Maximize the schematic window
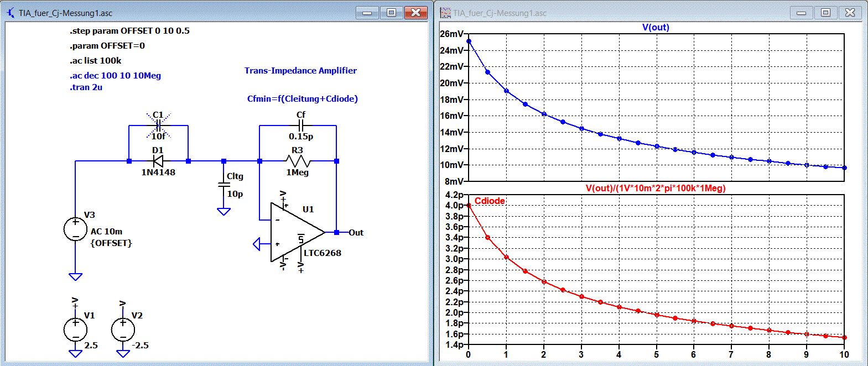The height and width of the screenshot is (366, 868). pos(391,12)
